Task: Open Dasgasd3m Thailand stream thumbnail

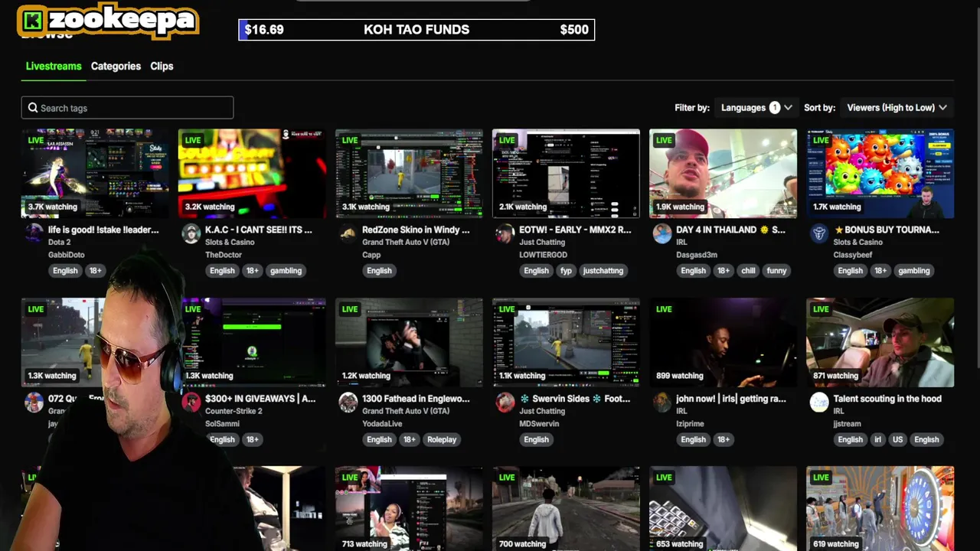Action: 723,174
